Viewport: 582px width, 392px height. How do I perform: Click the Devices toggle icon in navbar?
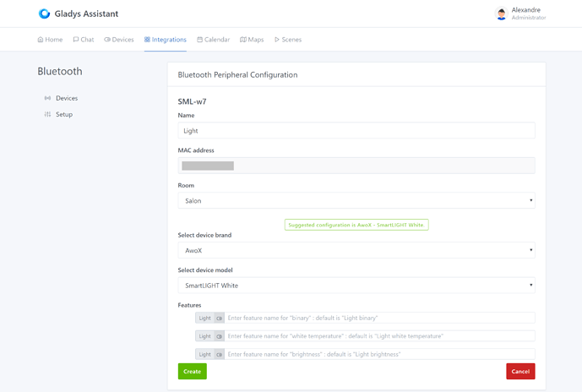pos(107,40)
